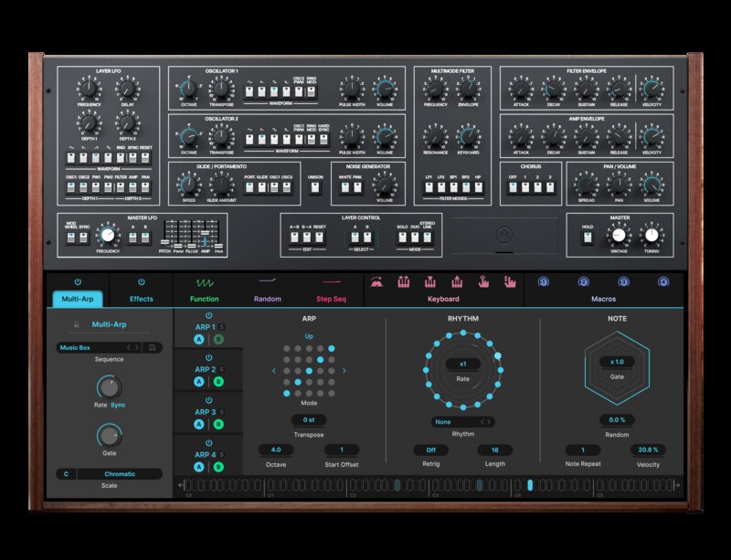Image resolution: width=731 pixels, height=560 pixels.
Task: Select the Macro 1 knob icon
Action: [543, 282]
